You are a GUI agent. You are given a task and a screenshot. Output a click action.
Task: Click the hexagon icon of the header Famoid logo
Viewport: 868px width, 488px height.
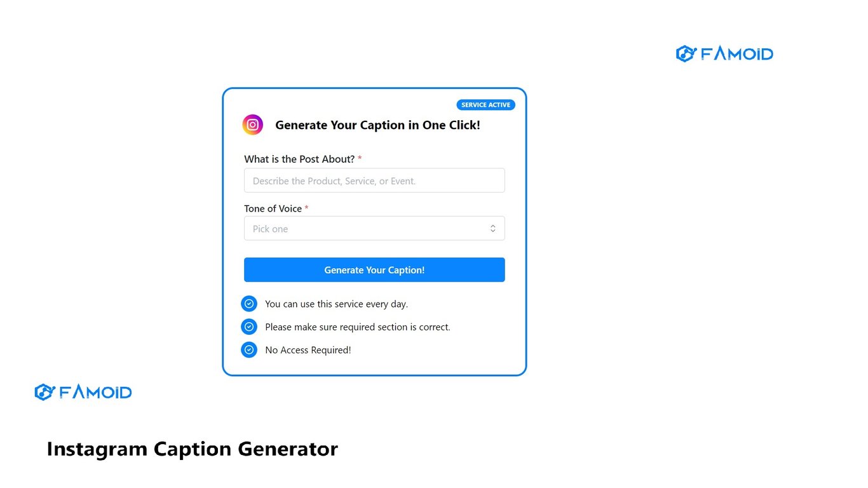pyautogui.click(x=686, y=54)
